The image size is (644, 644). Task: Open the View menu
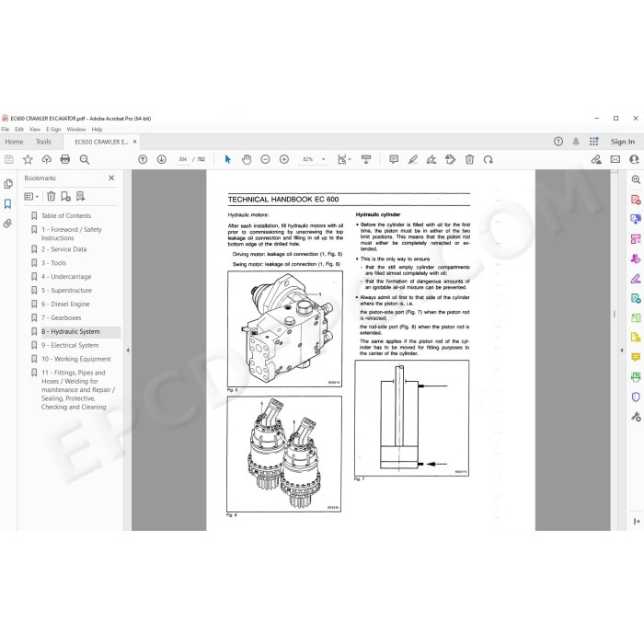tap(35, 130)
